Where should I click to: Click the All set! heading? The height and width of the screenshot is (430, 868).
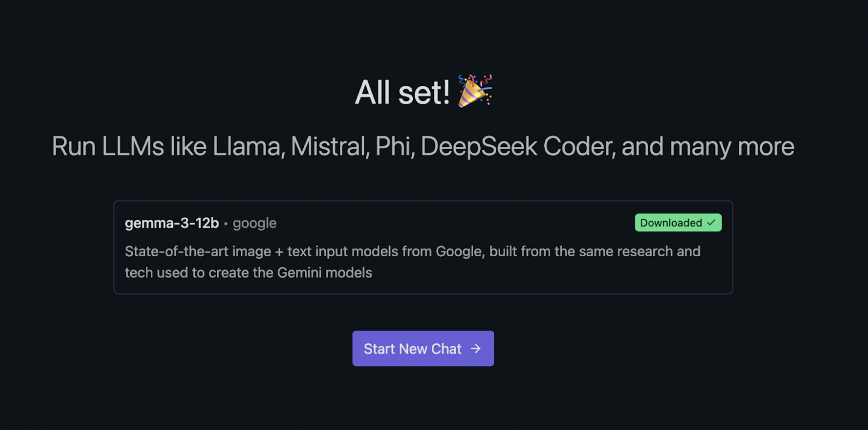402,91
